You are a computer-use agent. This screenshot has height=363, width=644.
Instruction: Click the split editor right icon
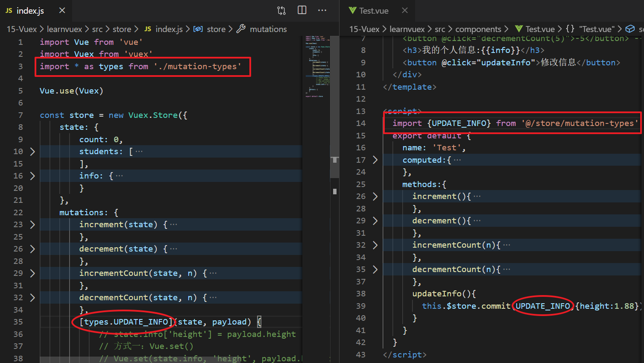302,11
